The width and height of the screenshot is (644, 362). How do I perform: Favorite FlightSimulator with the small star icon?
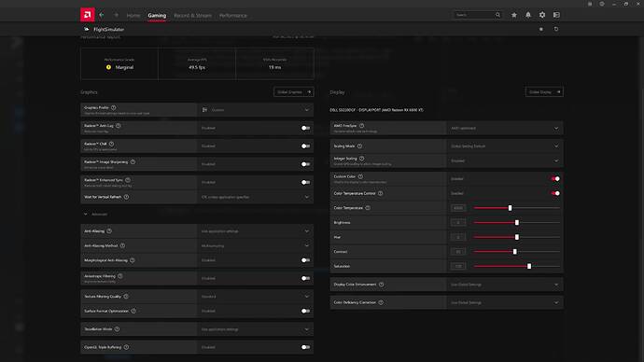point(541,29)
